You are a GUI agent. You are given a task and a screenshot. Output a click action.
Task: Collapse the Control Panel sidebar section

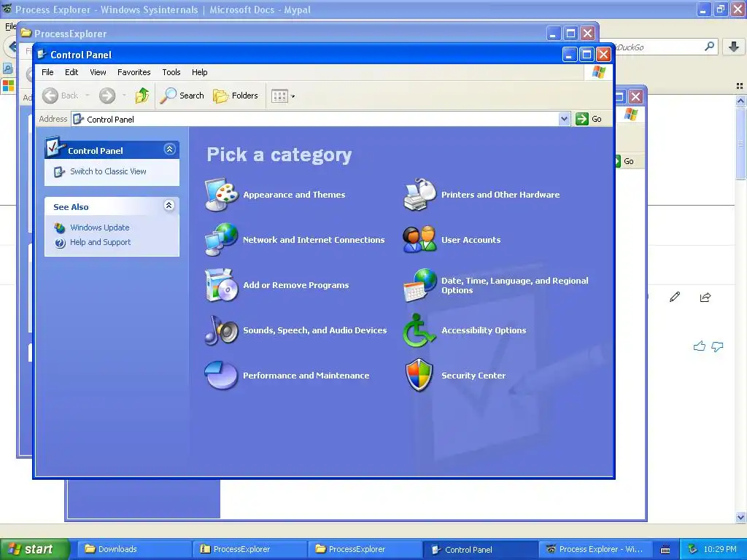(169, 149)
